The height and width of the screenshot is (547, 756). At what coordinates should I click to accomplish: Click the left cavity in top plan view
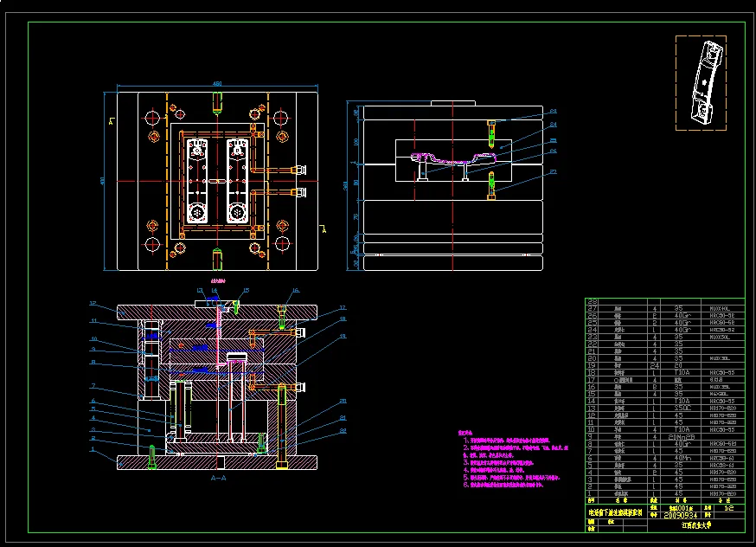tap(196, 181)
